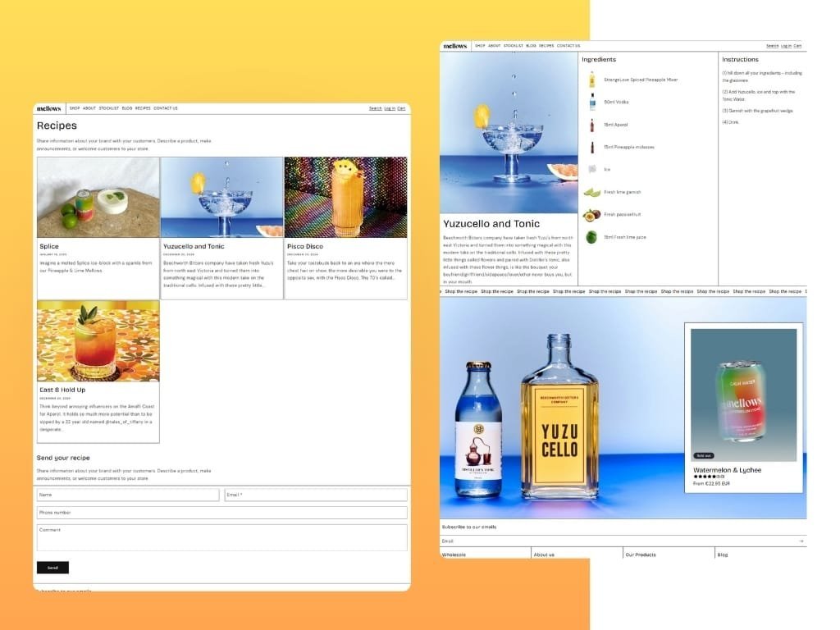Open BLOG in Recipes list page navigation

pyautogui.click(x=127, y=108)
